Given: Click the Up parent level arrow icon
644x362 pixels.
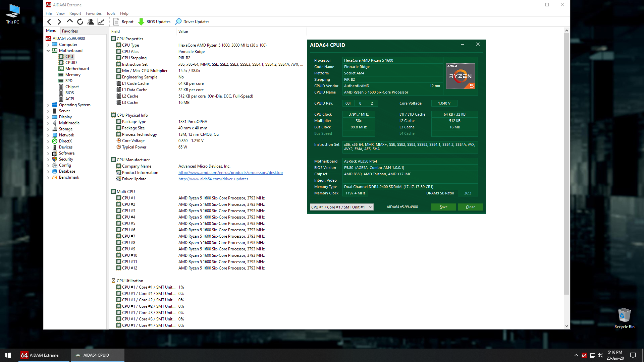Looking at the screenshot, I should 70,21.
